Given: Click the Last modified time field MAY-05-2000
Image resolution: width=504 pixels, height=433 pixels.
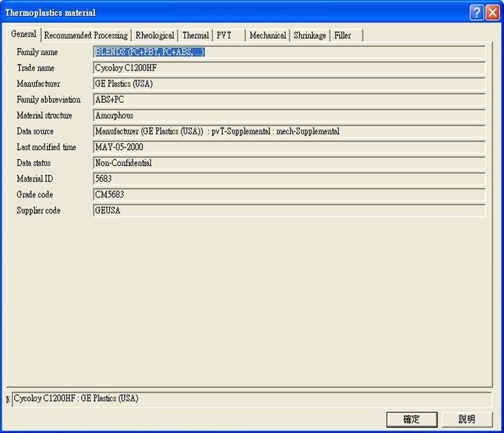Looking at the screenshot, I should point(289,147).
